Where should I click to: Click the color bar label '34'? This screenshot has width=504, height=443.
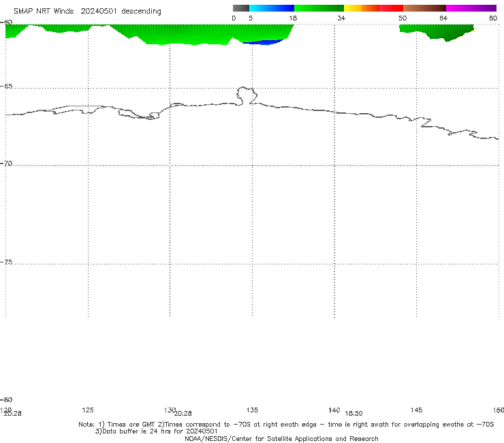tap(341, 18)
